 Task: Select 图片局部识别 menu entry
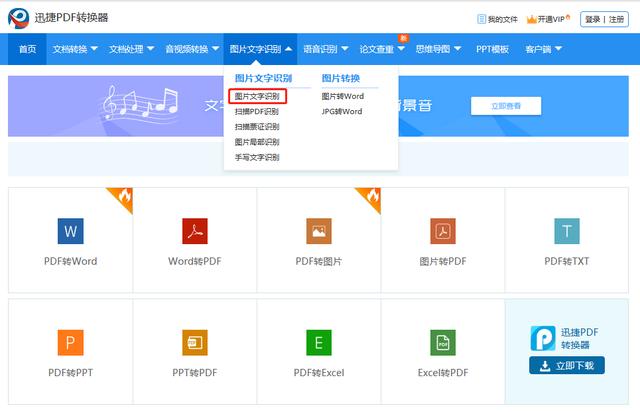point(257,142)
